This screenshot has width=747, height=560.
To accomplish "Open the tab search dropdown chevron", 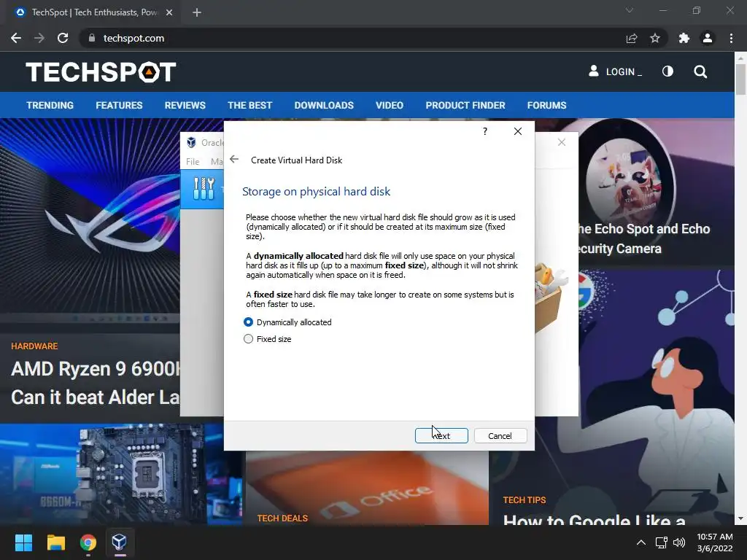I will pyautogui.click(x=630, y=10).
